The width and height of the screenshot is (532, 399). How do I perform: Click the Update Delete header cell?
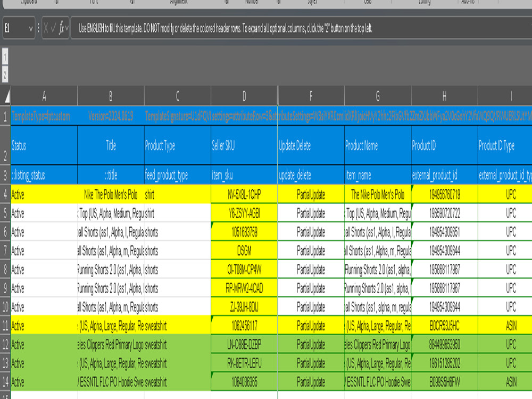coord(311,145)
